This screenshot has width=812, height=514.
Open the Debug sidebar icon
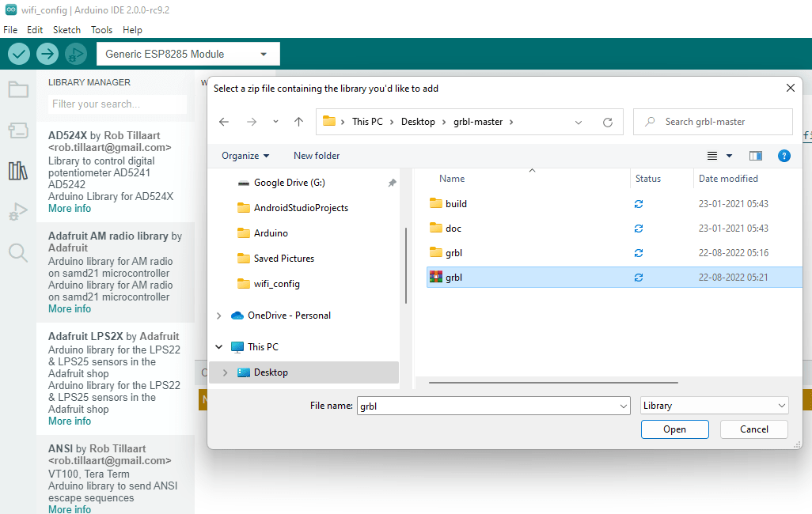click(x=18, y=211)
